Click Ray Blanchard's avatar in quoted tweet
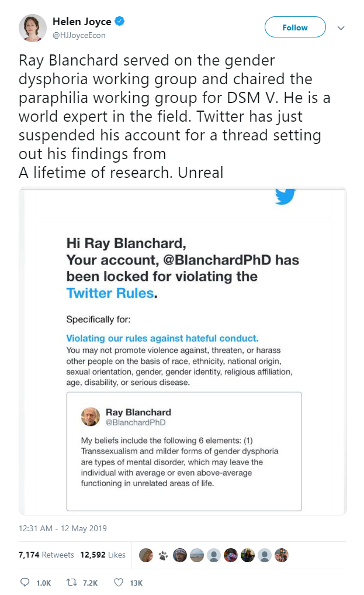The width and height of the screenshot is (364, 595). (x=91, y=417)
